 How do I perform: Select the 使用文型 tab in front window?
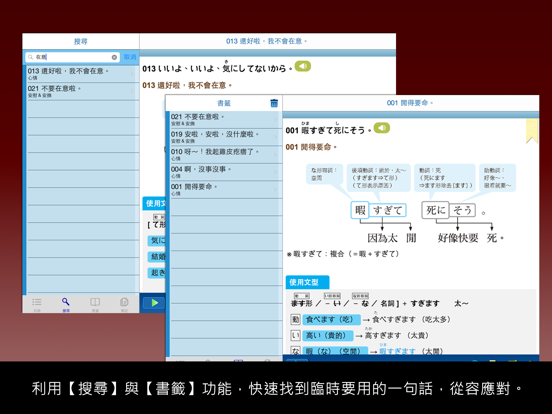(x=307, y=282)
